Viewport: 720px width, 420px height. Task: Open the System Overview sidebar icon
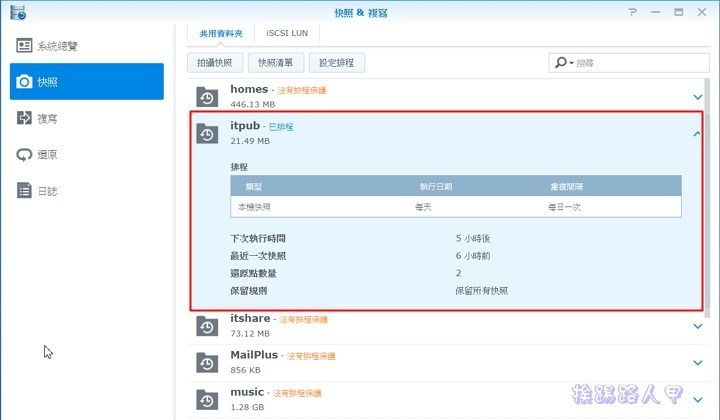pyautogui.click(x=24, y=45)
